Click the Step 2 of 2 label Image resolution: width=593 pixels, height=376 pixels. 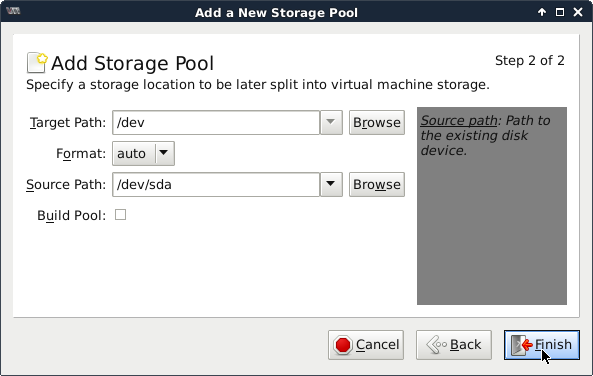[x=529, y=61]
